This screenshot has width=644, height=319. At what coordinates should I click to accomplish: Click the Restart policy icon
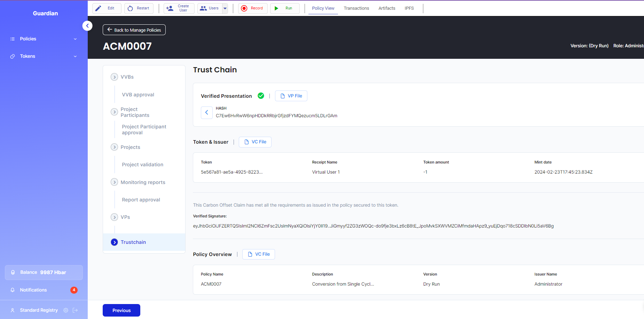point(130,8)
